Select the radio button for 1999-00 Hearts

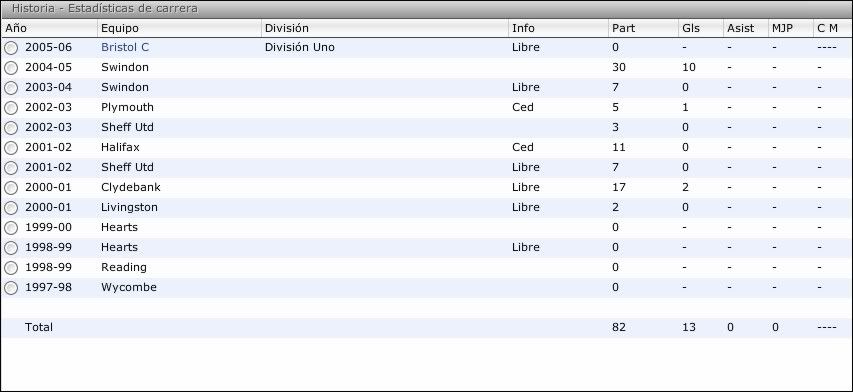point(11,228)
